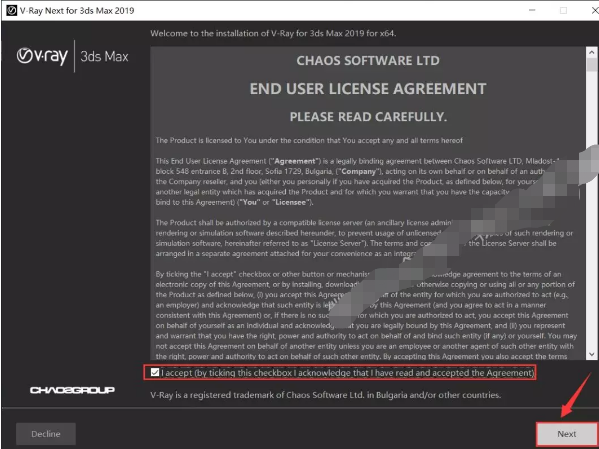The image size is (599, 449).
Task: Click the V-Ray app icon in title bar
Action: coord(11,10)
